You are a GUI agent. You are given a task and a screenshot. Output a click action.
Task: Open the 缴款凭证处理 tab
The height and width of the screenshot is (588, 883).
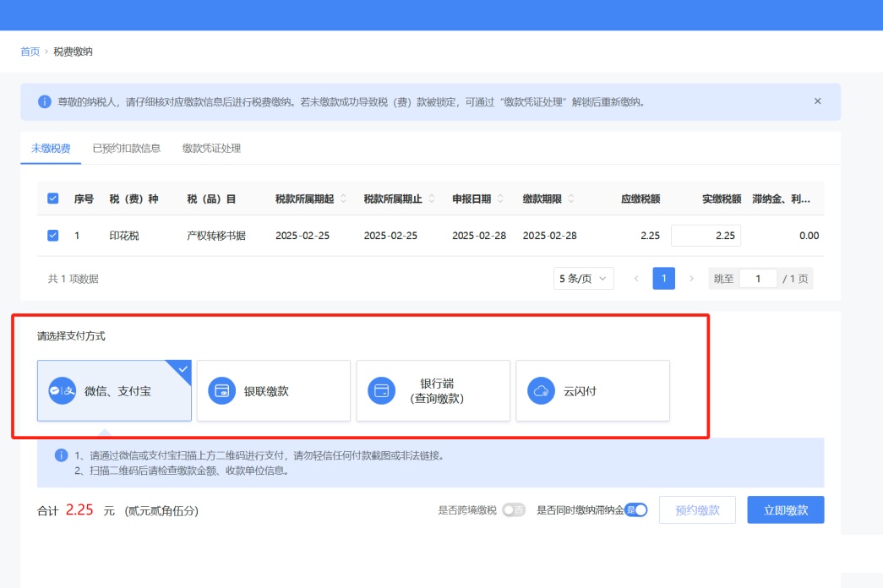(211, 149)
